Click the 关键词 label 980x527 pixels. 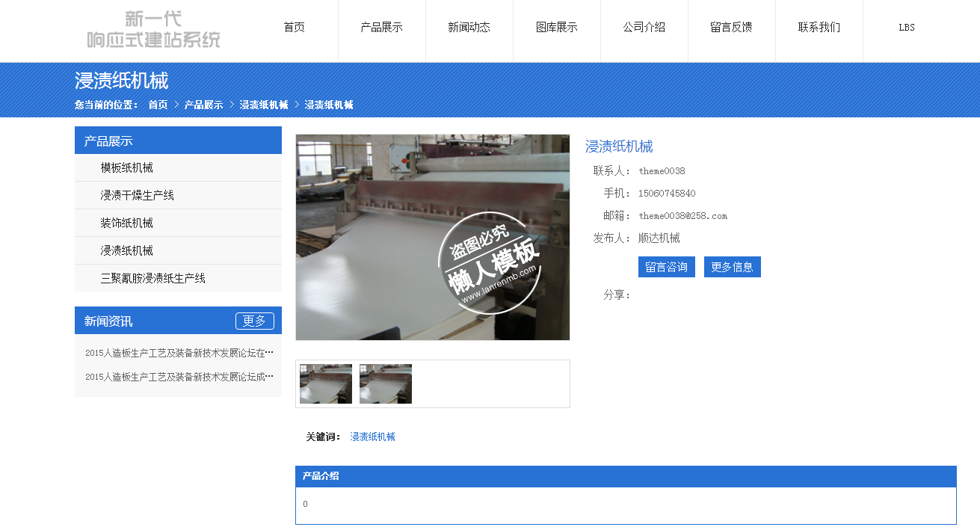coord(323,437)
